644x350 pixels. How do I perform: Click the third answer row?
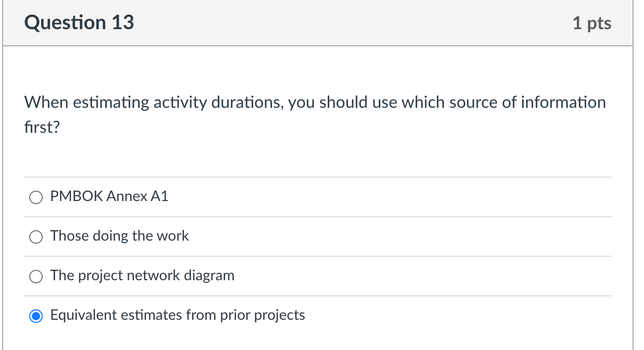[156, 276]
